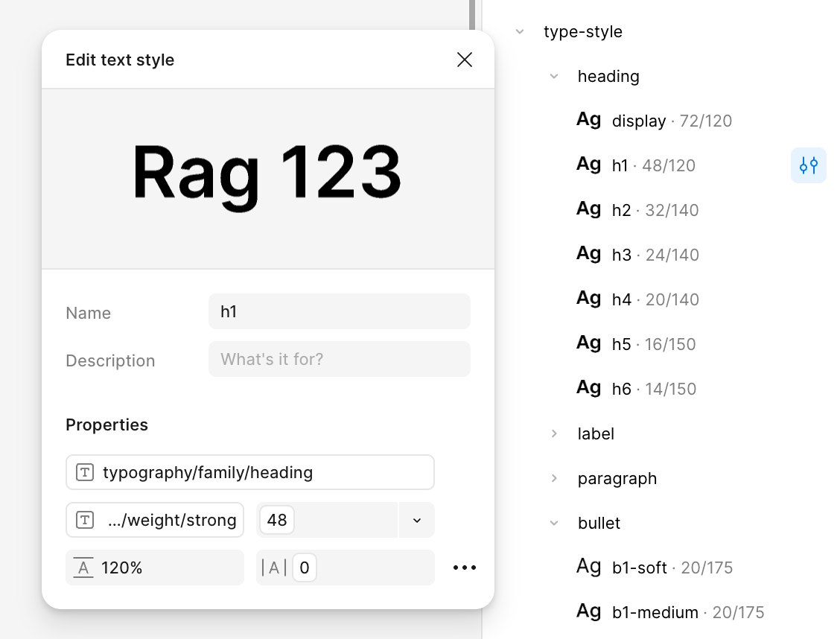Click the Description input field

point(339,359)
